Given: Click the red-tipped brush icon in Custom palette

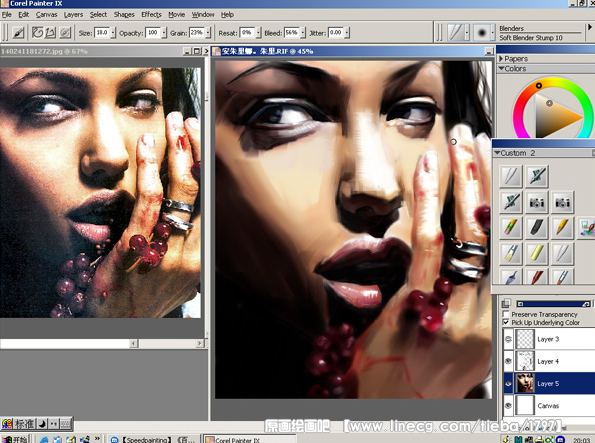Looking at the screenshot, I should coord(537,277).
